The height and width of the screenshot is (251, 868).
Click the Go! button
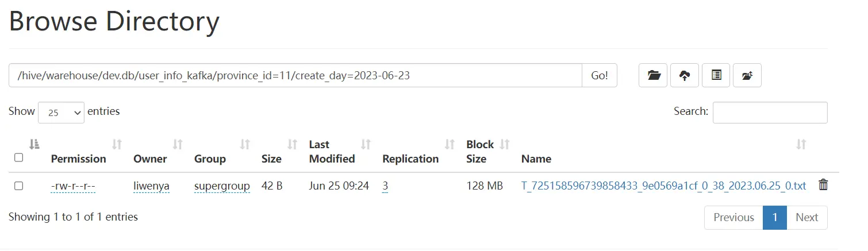point(600,75)
